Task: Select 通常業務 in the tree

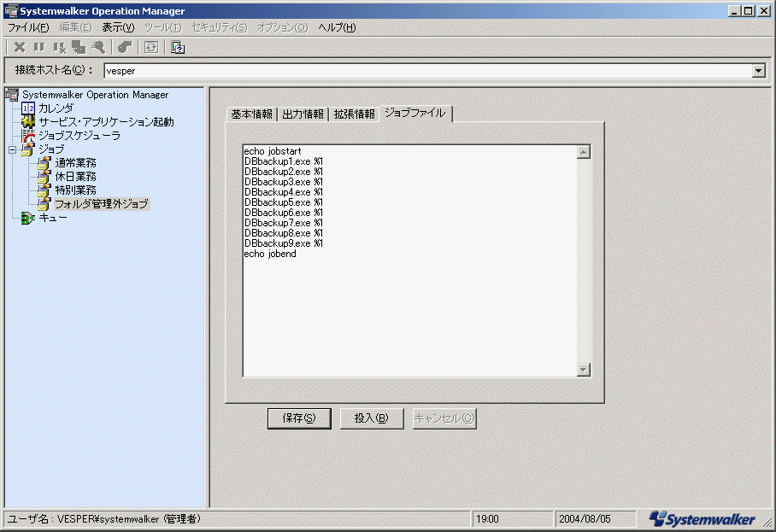Action: (x=76, y=162)
